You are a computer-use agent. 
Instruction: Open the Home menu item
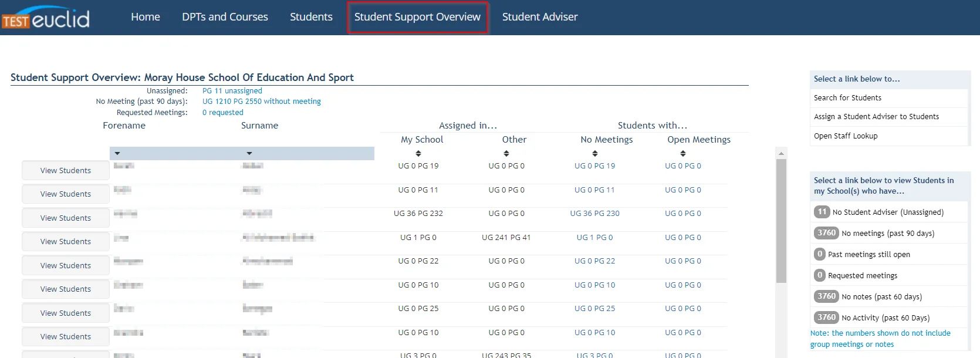coord(146,17)
